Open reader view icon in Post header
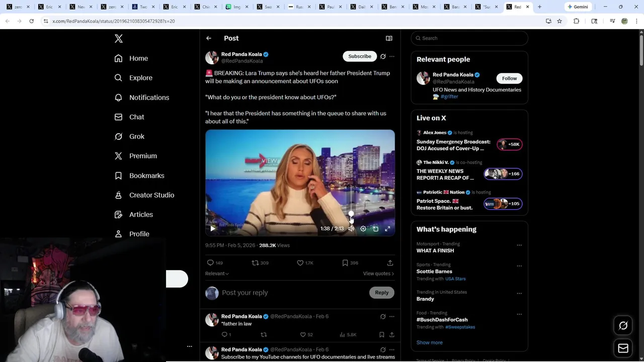 coord(389,38)
